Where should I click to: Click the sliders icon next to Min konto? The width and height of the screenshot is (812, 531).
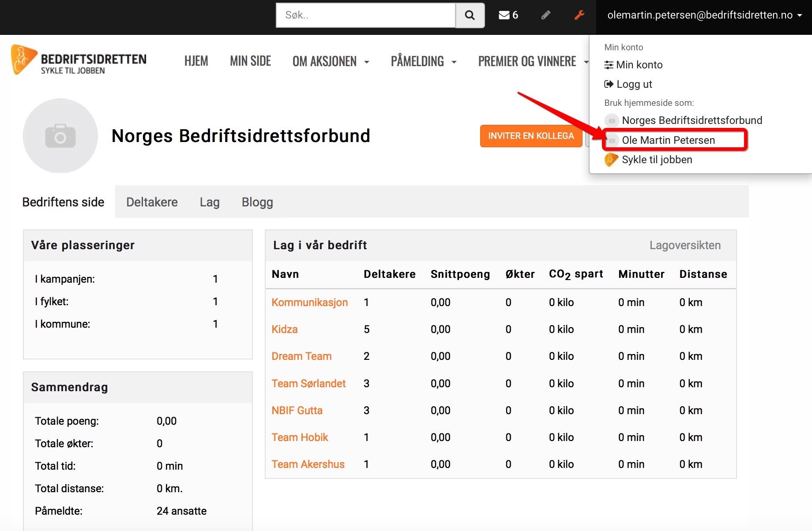point(609,65)
